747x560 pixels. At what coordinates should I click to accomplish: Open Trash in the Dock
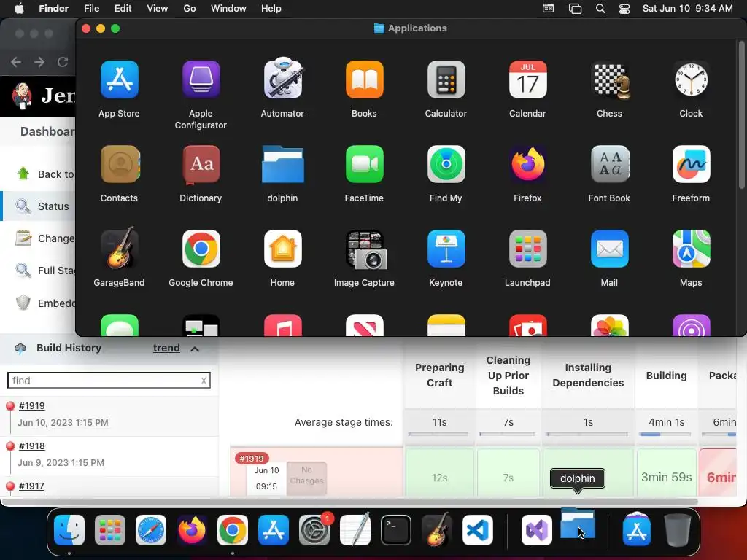[x=678, y=529]
